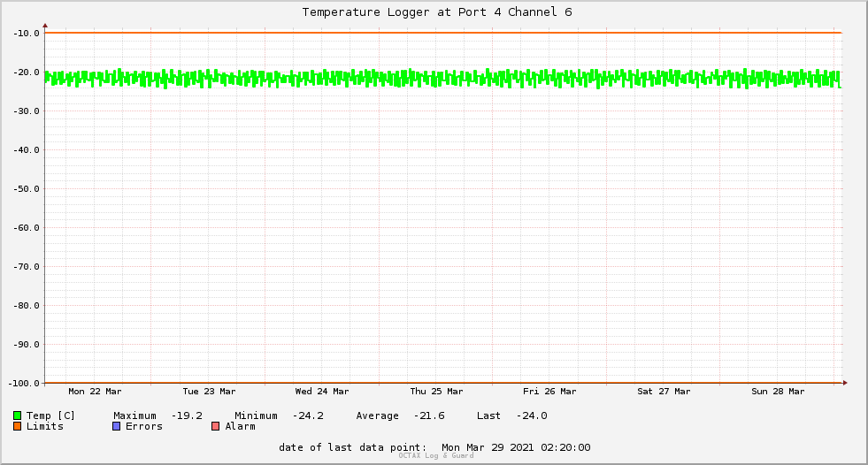This screenshot has width=868, height=465.
Task: Click the 'Sat 27 Mar' x-axis label
Action: [x=664, y=392]
